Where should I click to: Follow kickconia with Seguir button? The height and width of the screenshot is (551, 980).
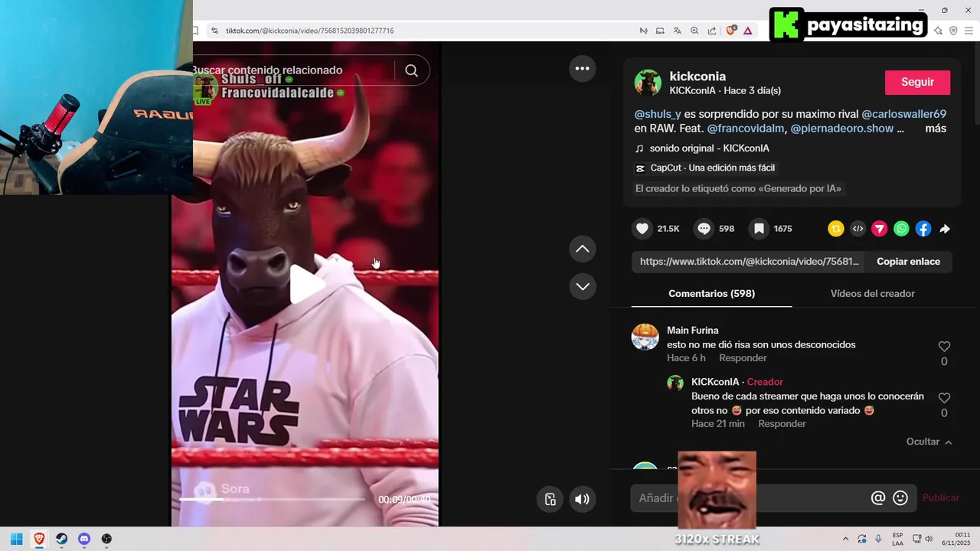coord(917,83)
